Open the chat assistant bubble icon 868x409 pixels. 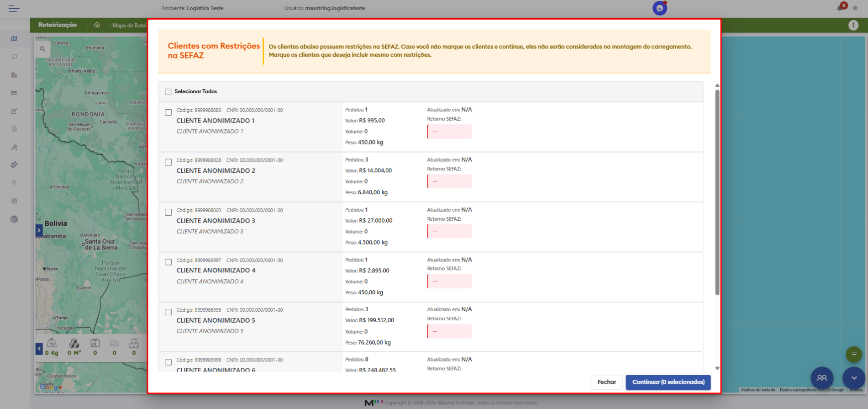tap(660, 8)
